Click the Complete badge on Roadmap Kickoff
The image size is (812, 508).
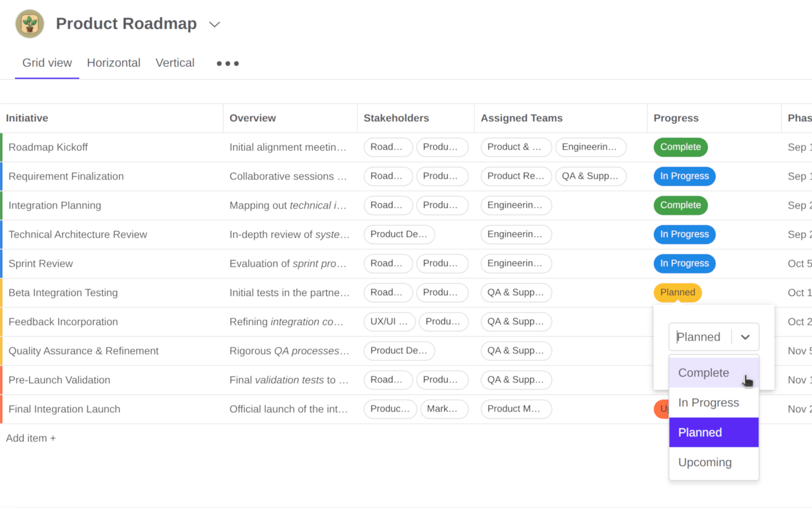pos(680,147)
